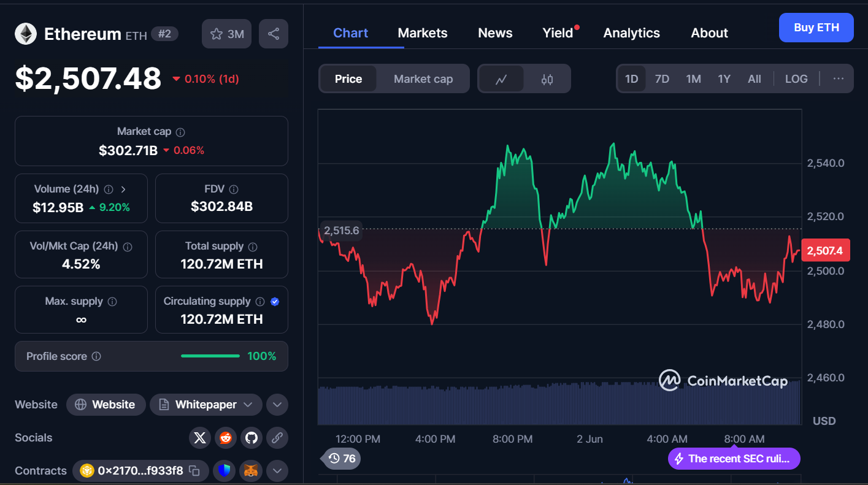Viewport: 868px width, 485px height.
Task: Click the $12.95B volume value
Action: [58, 208]
